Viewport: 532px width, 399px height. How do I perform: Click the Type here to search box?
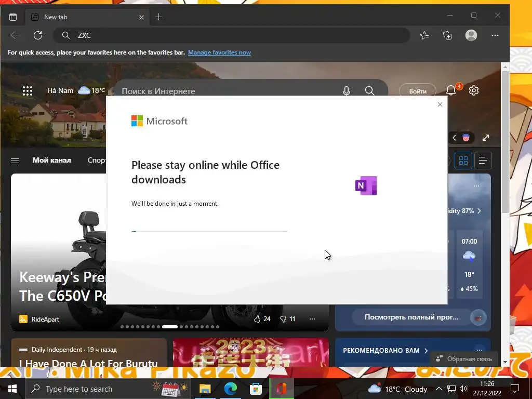[x=108, y=389]
